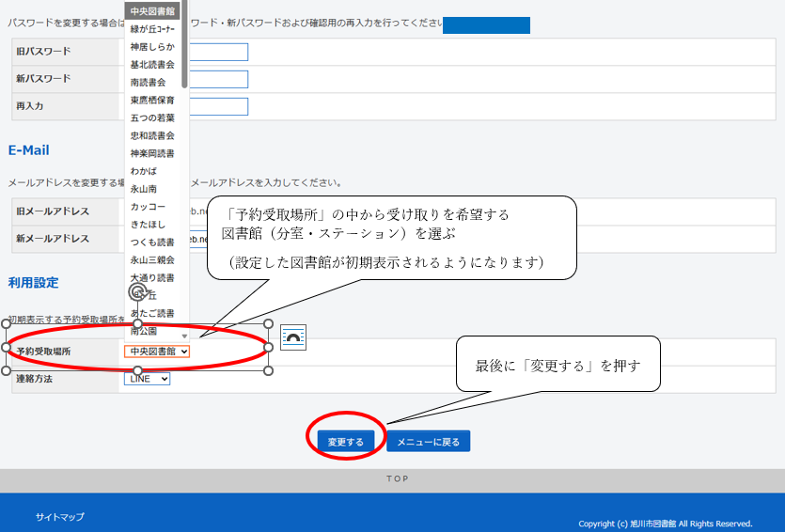Click the library list's vertical scrollbar thumb
Viewport: 785px width, 532px height.
pos(184,42)
